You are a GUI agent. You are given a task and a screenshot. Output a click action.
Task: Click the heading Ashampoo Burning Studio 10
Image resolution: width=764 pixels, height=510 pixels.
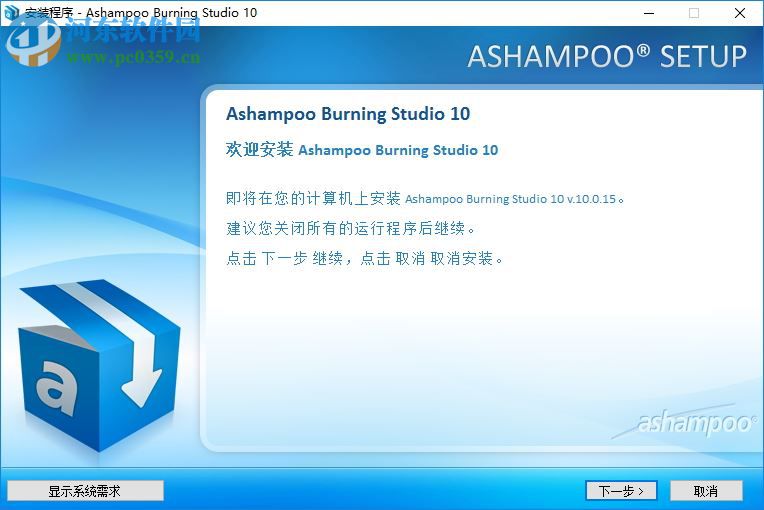pos(348,114)
